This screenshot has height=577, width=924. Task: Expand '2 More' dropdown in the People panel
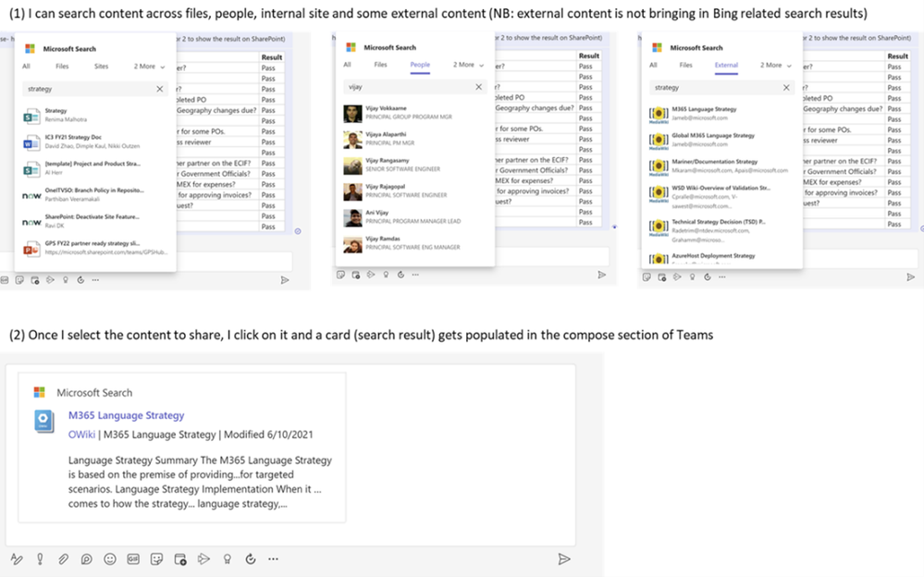tap(468, 65)
